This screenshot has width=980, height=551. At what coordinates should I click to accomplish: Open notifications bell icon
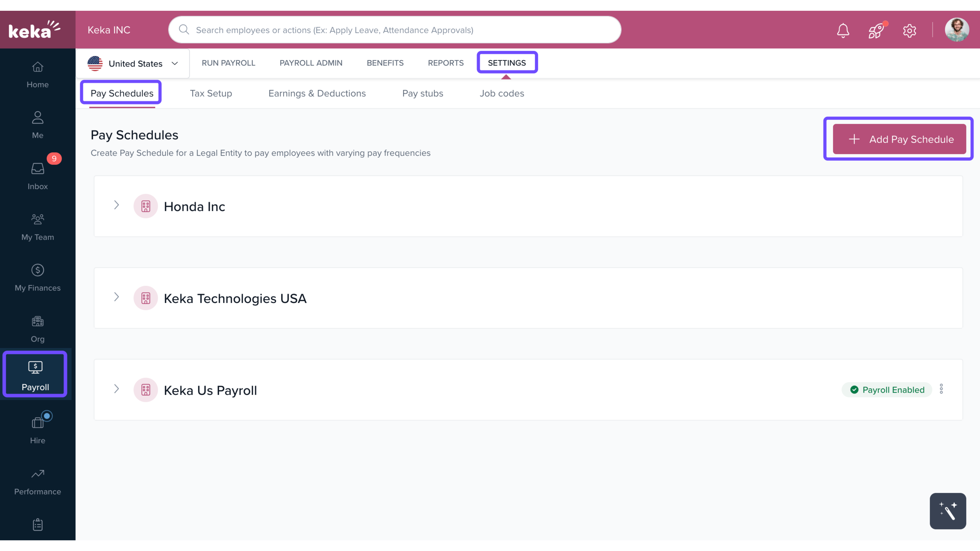point(843,30)
